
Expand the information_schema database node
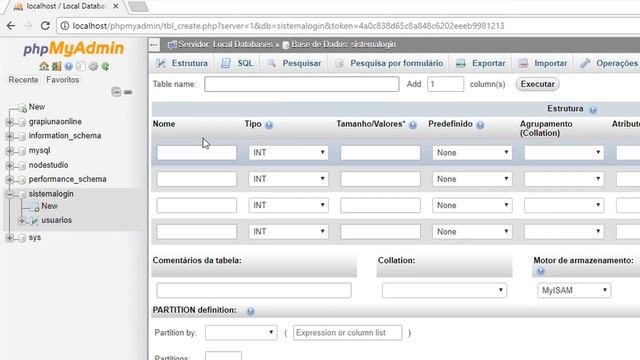(9, 136)
